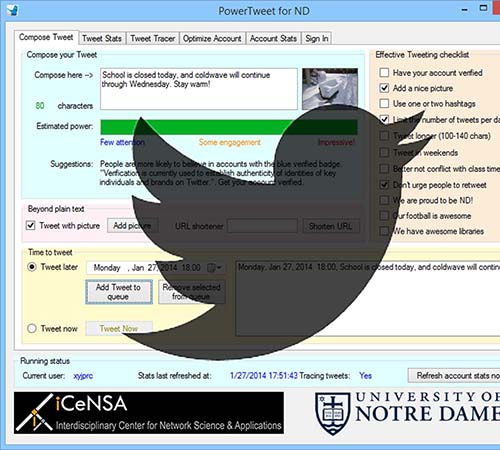Select the Tweet later radio option
The image size is (500, 450).
[x=32, y=267]
